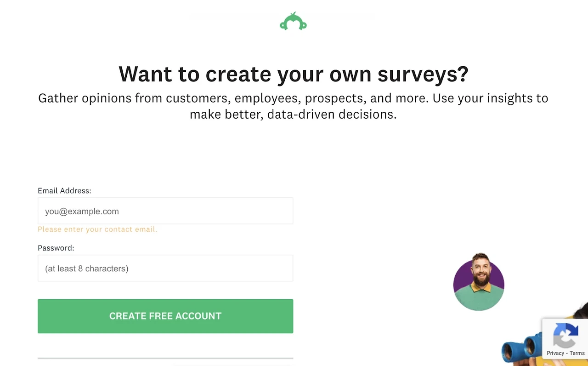Click the 'Email Address:' label

[x=64, y=190]
